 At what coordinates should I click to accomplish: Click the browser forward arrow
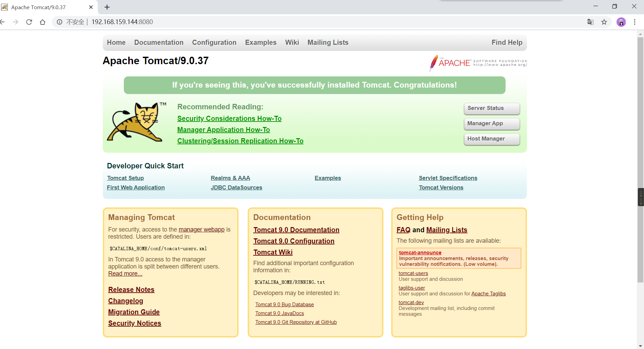pos(15,22)
